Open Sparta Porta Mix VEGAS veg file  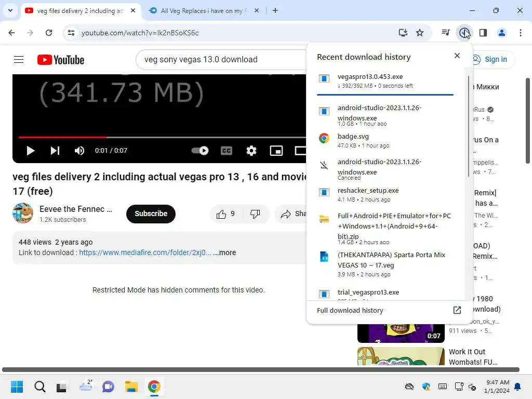point(385,264)
